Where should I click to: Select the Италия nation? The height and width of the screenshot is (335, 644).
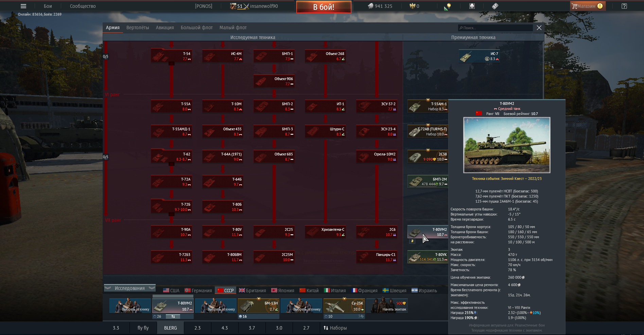(x=335, y=291)
